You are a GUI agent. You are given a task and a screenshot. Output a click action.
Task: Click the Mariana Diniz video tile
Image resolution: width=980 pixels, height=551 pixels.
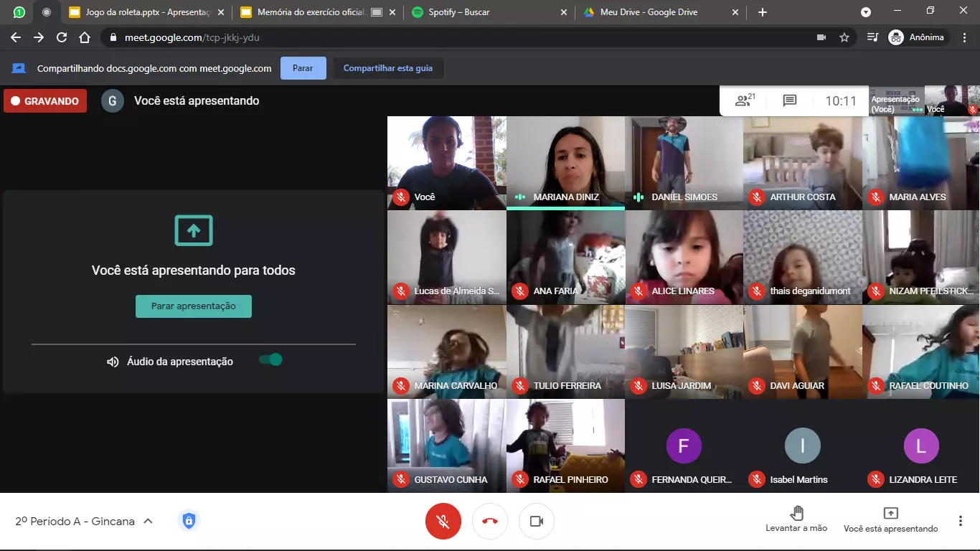[x=565, y=158]
